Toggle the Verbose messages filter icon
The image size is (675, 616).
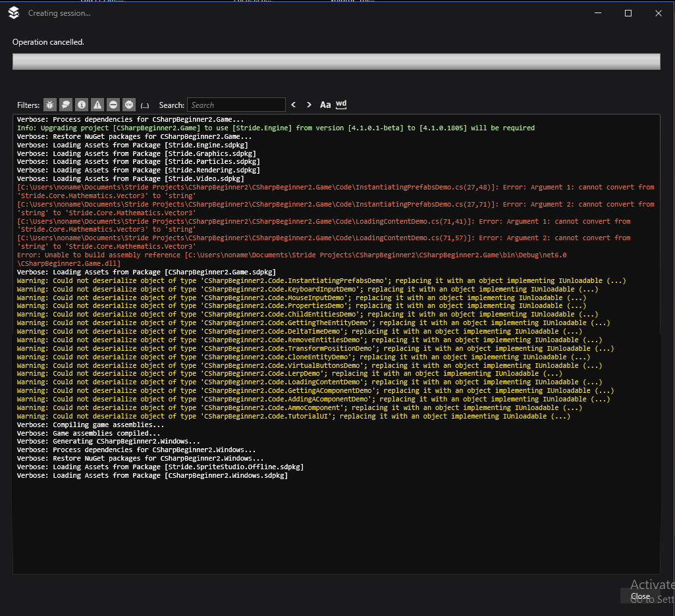65,105
